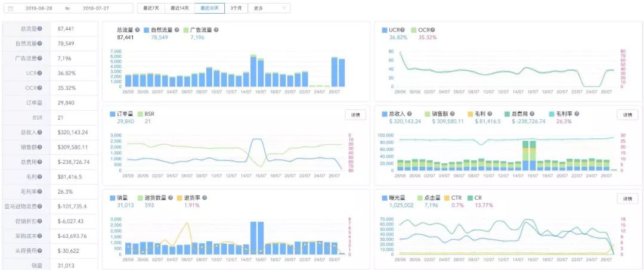Image resolution: width=644 pixels, height=270 pixels.
Task: Open the 更多 date range dropdown
Action: point(269,8)
